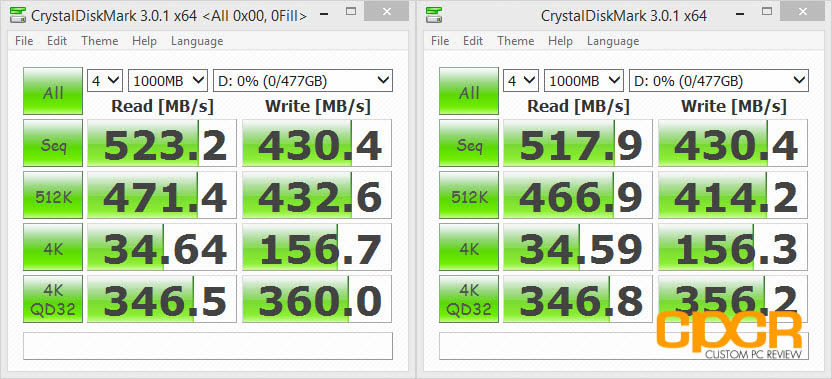Open the test count dropdown in the left window
This screenshot has height=379, width=832.
coord(105,81)
